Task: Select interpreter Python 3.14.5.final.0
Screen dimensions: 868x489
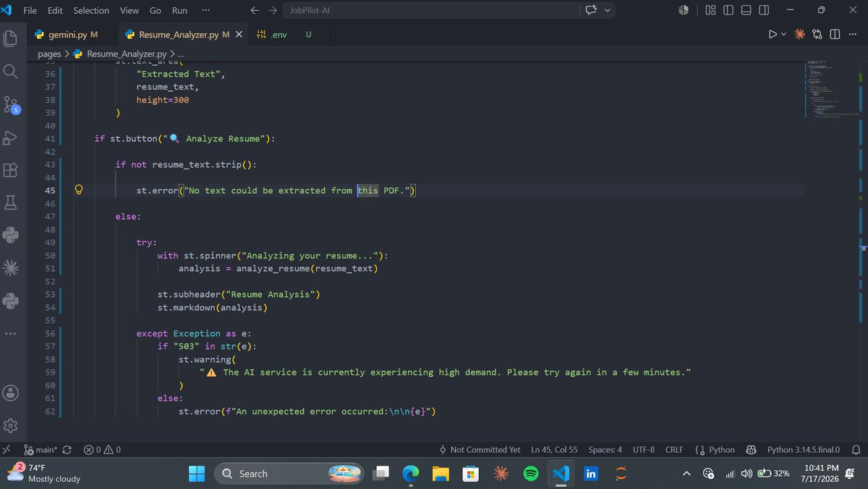Action: 803,449
